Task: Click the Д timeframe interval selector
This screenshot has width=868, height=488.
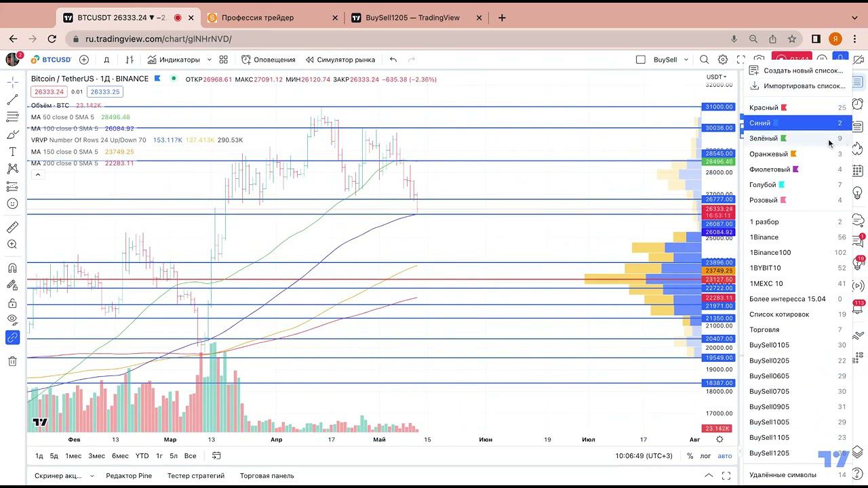Action: pyautogui.click(x=106, y=60)
